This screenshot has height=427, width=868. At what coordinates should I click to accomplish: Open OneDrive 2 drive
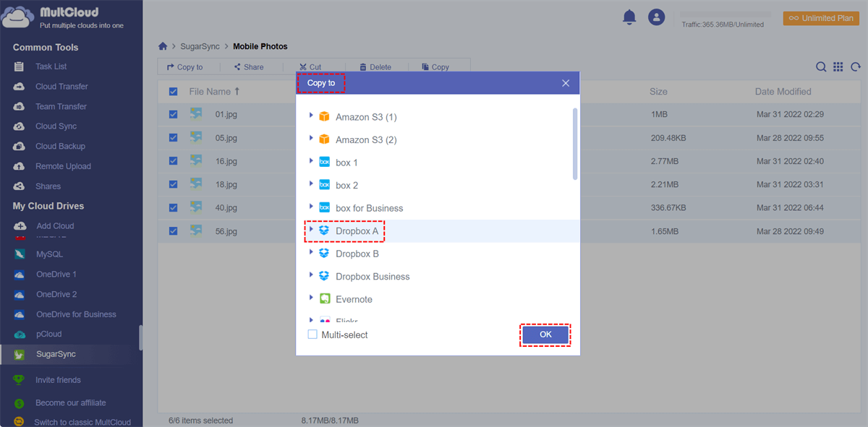click(x=56, y=294)
